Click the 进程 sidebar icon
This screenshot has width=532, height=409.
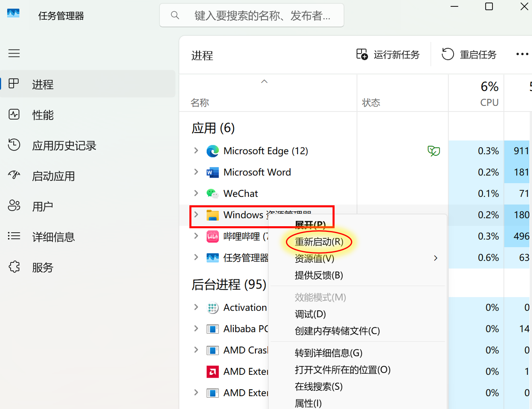click(14, 83)
